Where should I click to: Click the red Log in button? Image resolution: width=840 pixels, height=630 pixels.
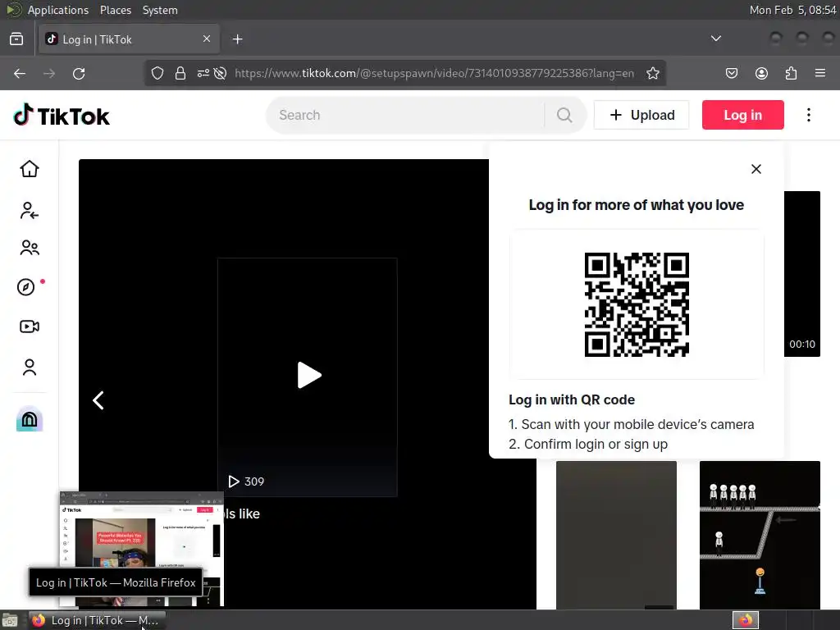tap(742, 115)
